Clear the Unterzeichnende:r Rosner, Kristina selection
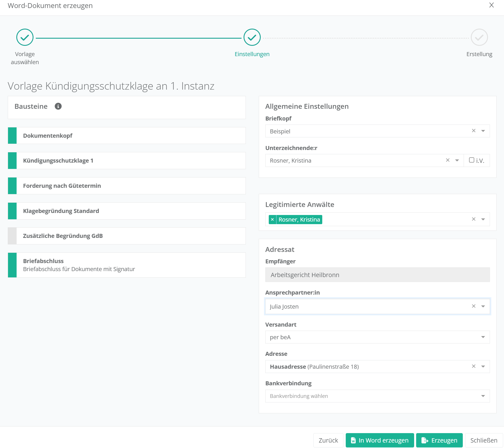Screen dimensions: 504x448 (448, 160)
